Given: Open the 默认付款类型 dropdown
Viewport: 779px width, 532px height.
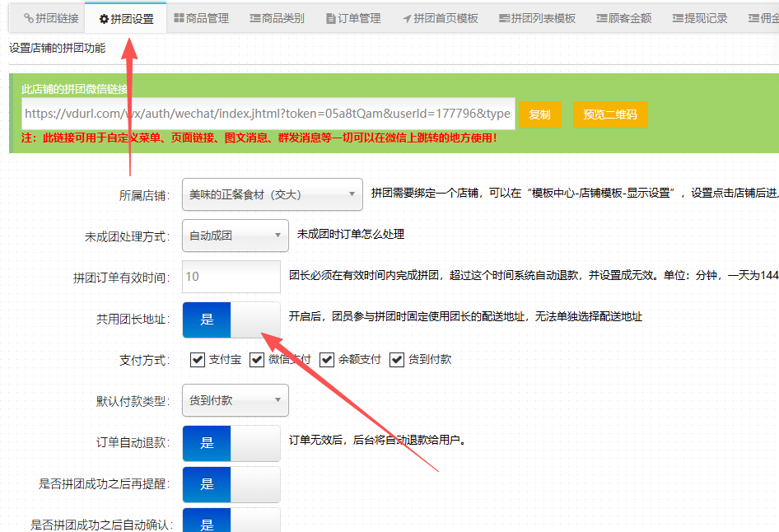Looking at the screenshot, I should tap(236, 401).
